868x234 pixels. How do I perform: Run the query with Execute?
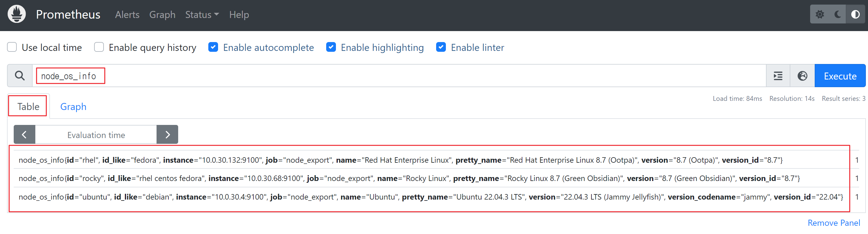tap(840, 76)
